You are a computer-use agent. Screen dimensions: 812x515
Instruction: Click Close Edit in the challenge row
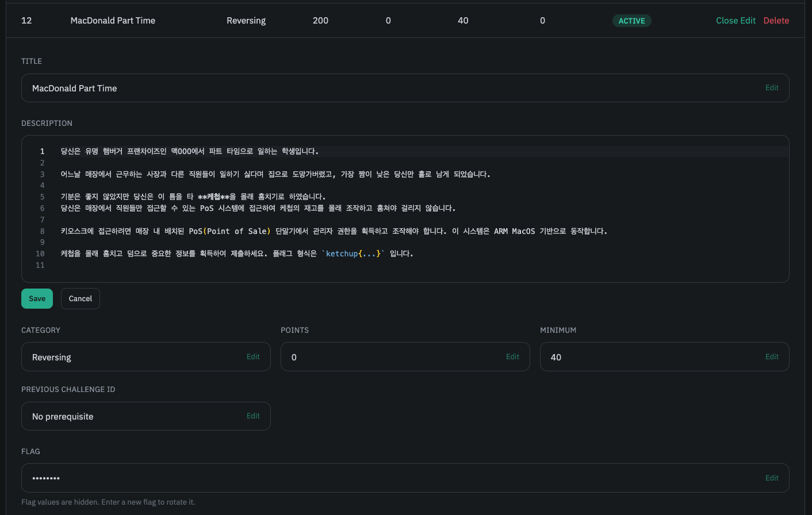(x=736, y=20)
